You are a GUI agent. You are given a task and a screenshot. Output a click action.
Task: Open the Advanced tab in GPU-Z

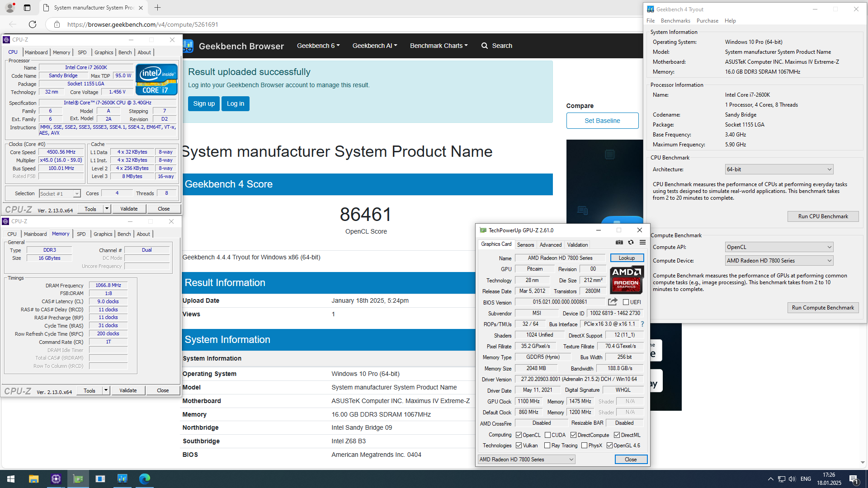pyautogui.click(x=551, y=245)
